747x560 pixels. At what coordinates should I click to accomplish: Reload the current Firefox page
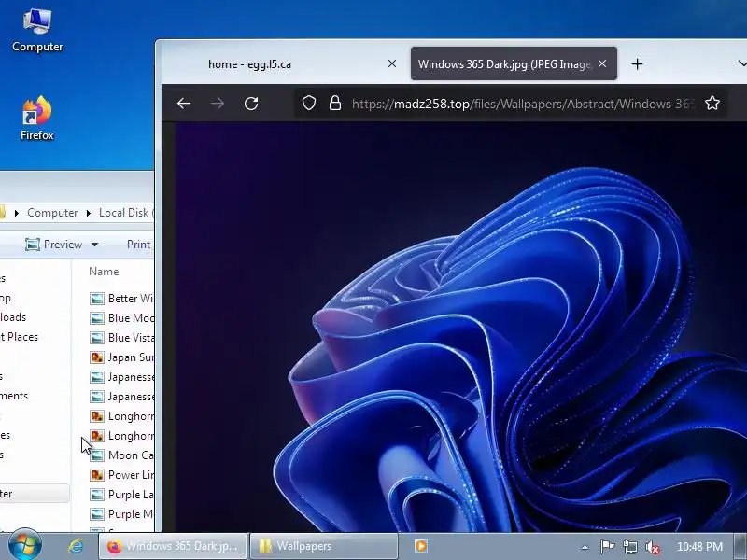(251, 104)
